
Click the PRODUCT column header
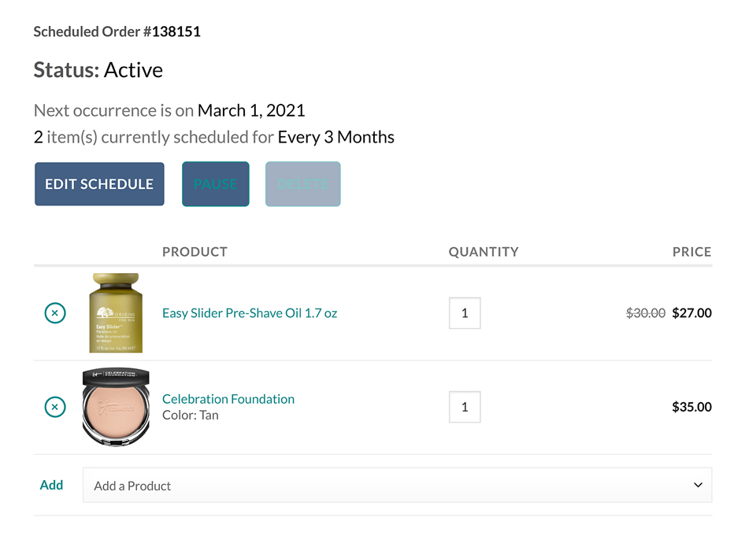coord(195,252)
